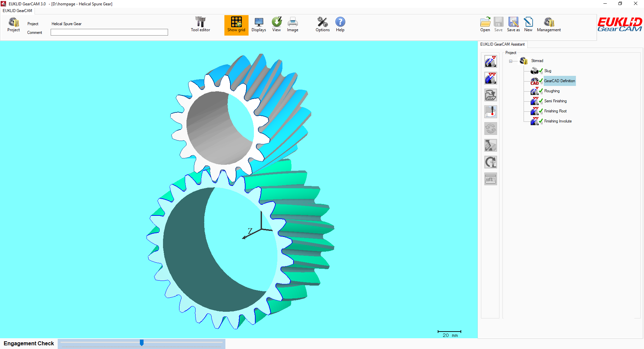Select the Slug tree item
Screen dimensions: 644x349
pyautogui.click(x=547, y=71)
